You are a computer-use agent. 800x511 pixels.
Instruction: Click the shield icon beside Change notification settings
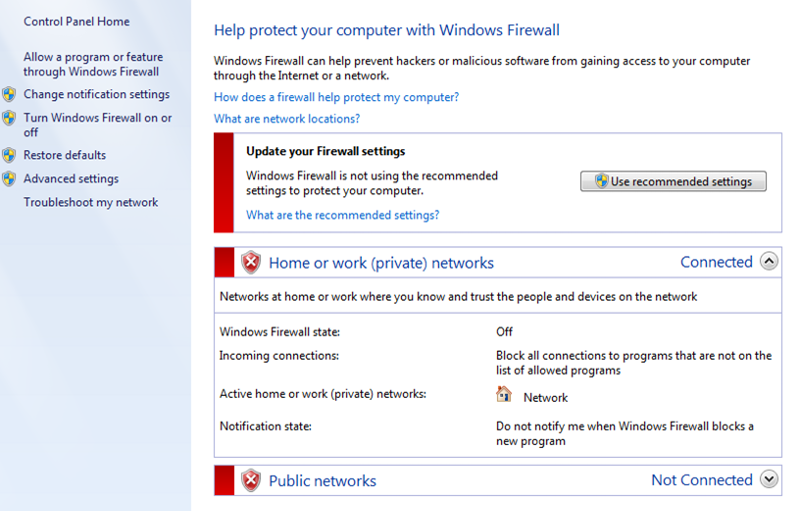pyautogui.click(x=9, y=94)
